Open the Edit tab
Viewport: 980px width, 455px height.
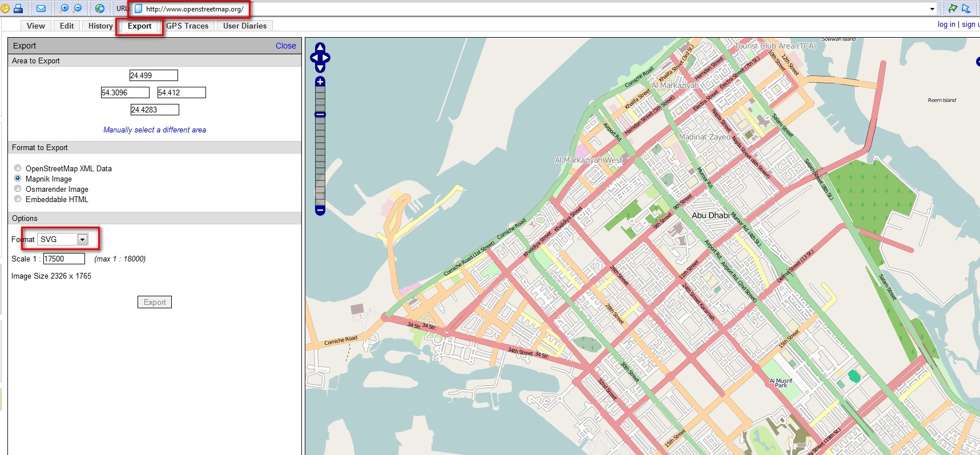(x=67, y=26)
